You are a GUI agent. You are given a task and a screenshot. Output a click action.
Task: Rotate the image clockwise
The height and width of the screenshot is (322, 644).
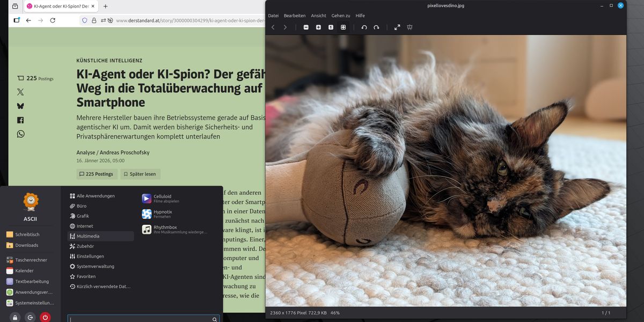coord(376,27)
